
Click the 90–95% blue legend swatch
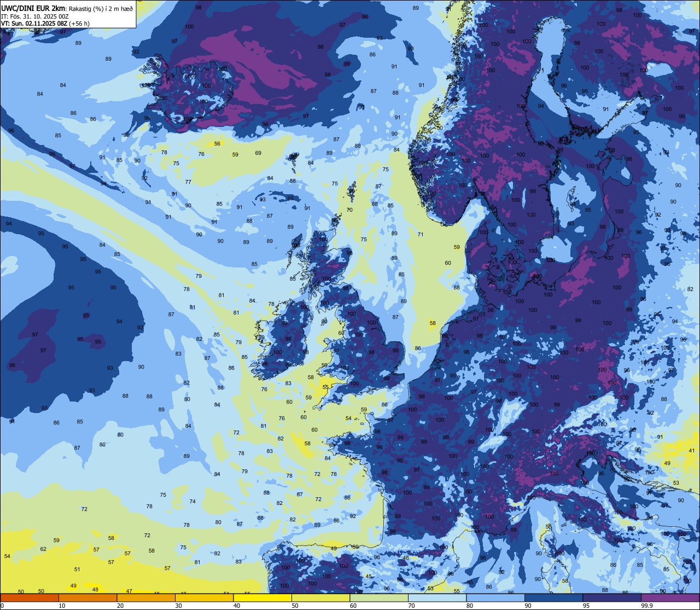[553, 597]
